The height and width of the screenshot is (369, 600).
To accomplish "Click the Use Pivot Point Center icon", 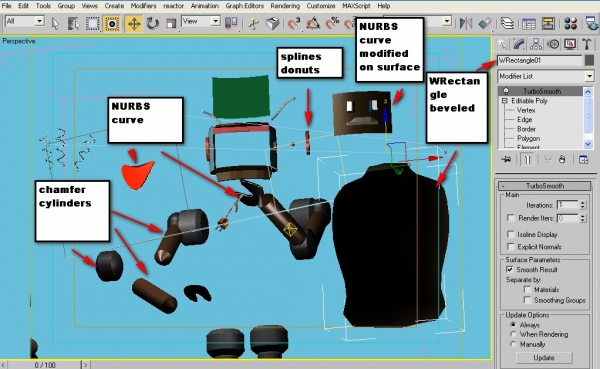I will 231,23.
